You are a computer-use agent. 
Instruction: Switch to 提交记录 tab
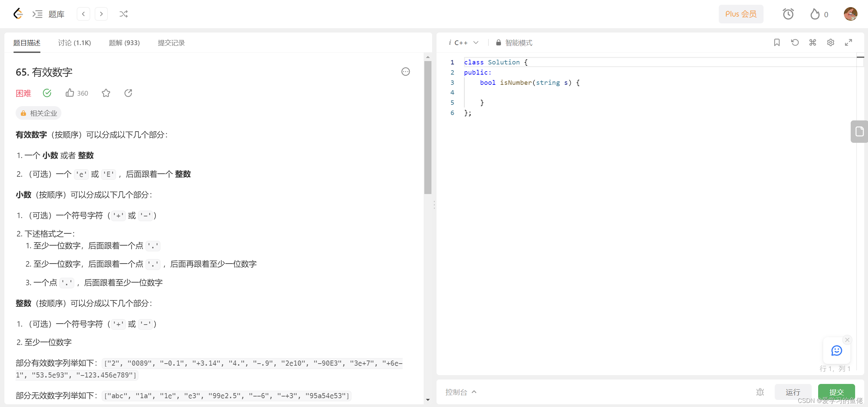pyautogui.click(x=171, y=43)
